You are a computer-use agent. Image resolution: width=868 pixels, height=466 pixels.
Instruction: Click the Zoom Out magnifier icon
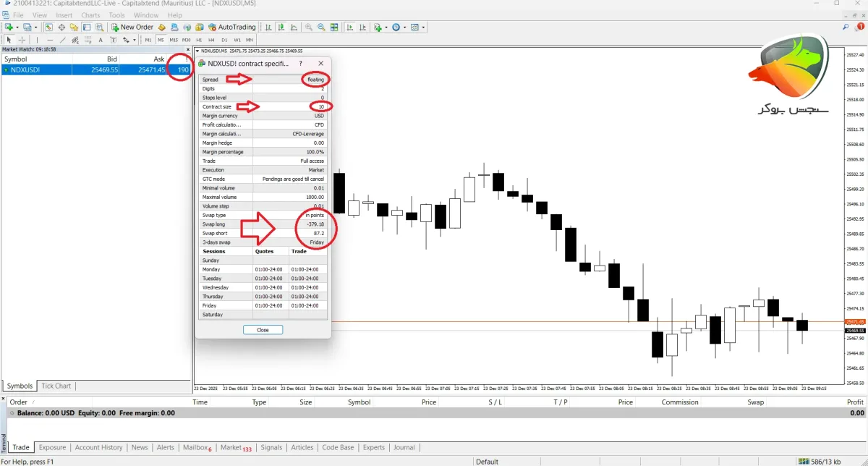[321, 27]
